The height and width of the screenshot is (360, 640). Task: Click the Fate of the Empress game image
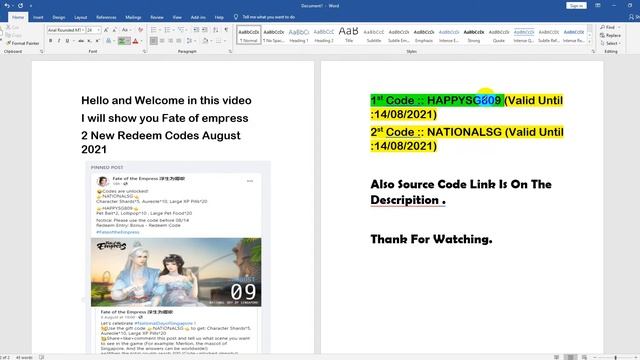click(x=176, y=272)
